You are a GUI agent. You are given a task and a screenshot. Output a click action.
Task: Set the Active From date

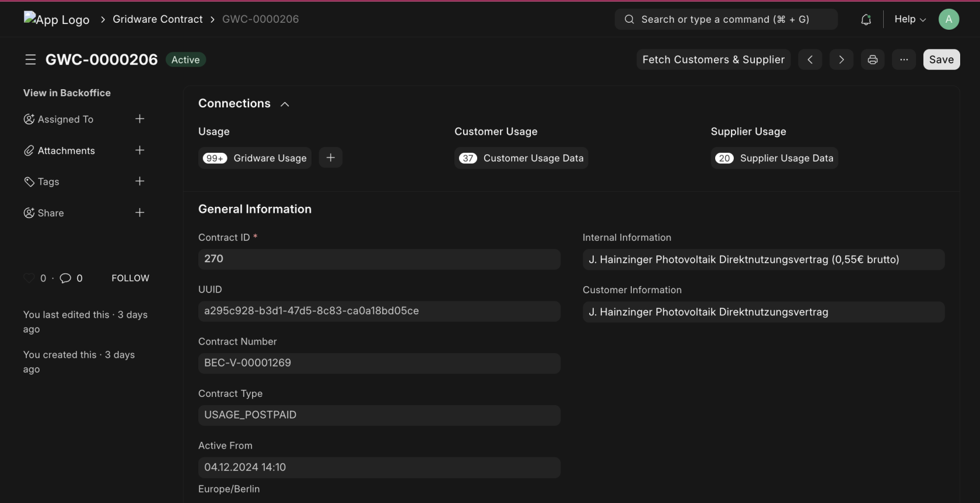[x=379, y=467]
